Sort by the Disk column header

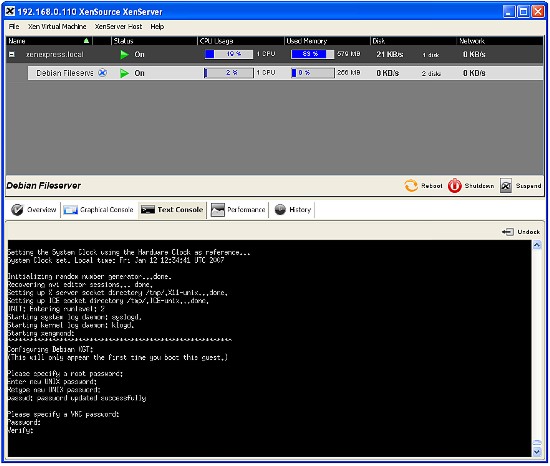tap(413, 41)
